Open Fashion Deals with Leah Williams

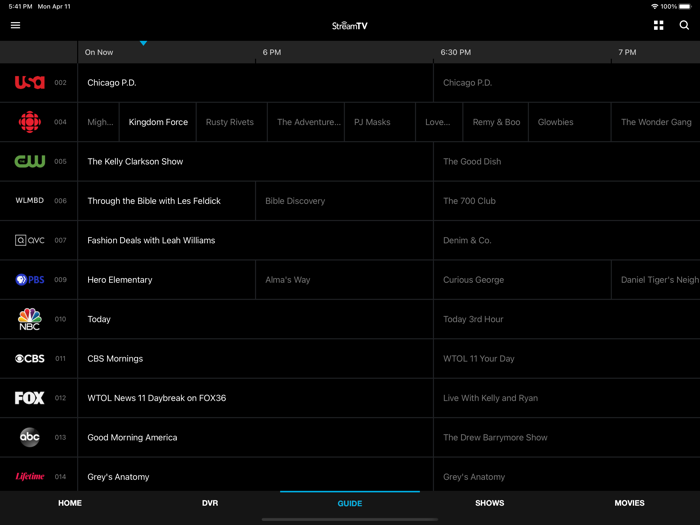[x=255, y=240]
